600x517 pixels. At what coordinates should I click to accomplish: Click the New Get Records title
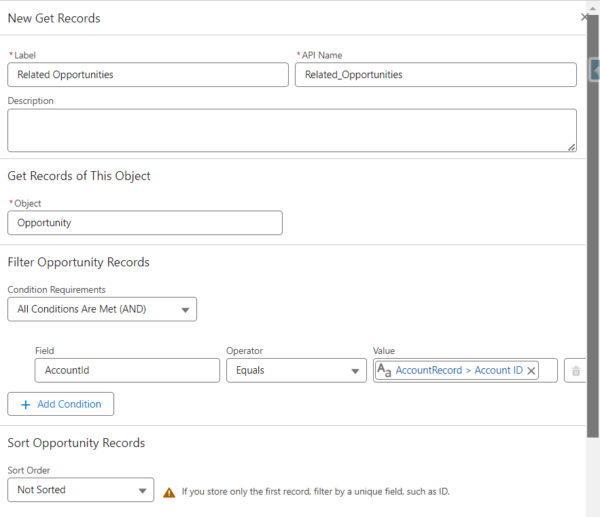pyautogui.click(x=54, y=18)
